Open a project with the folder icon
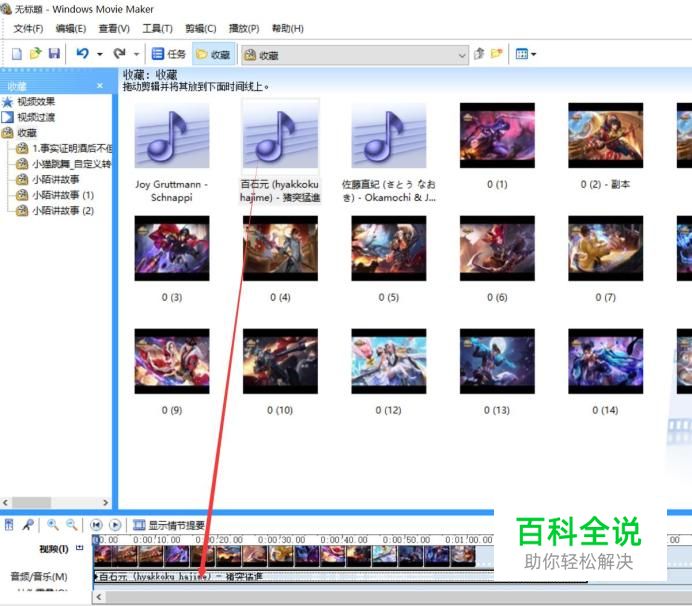The image size is (692, 606). click(x=35, y=54)
